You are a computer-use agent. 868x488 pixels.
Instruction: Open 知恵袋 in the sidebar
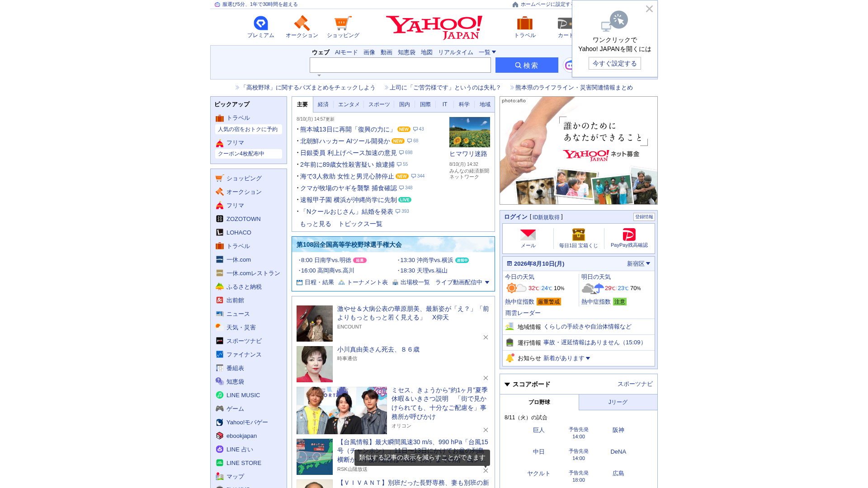click(235, 381)
